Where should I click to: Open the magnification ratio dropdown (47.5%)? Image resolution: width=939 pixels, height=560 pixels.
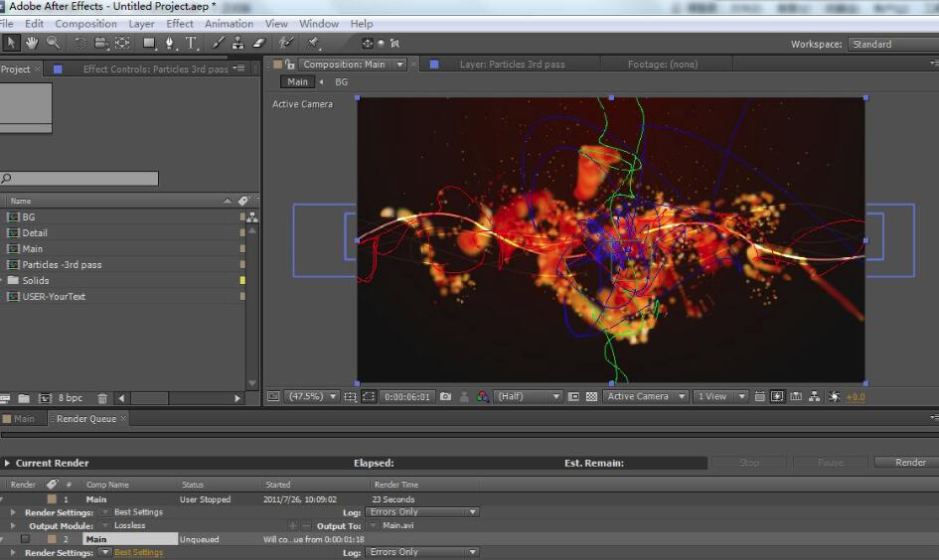click(x=312, y=396)
